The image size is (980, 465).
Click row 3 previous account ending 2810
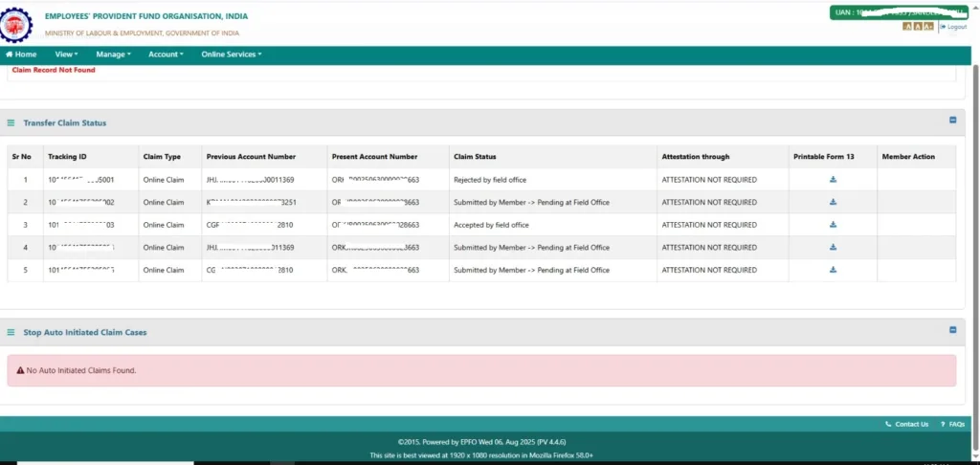pyautogui.click(x=250, y=225)
